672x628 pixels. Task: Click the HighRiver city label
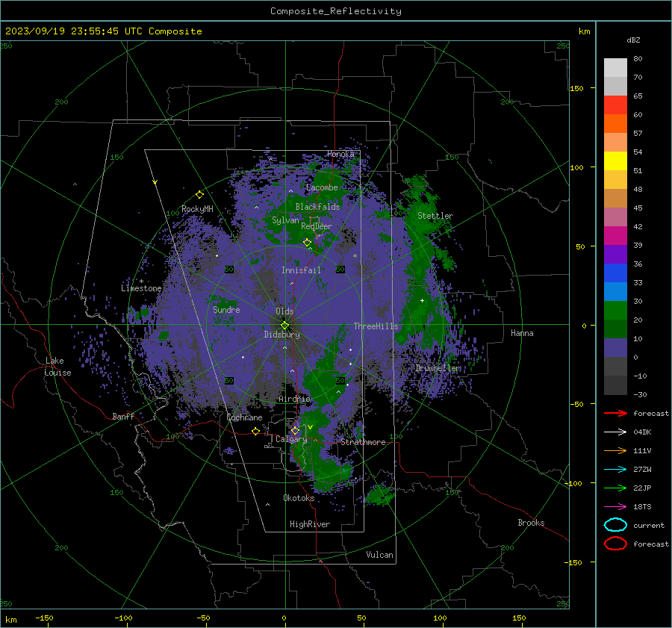310,524
